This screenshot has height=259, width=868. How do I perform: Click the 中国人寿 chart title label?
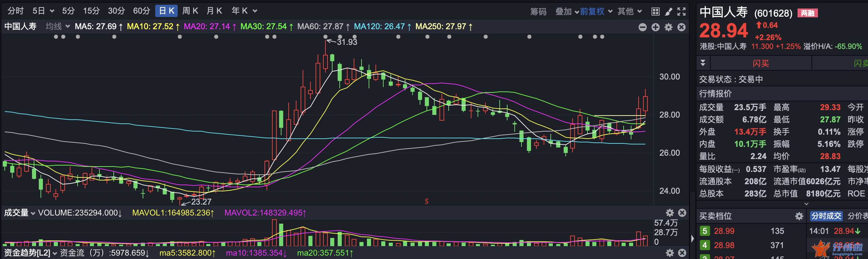pos(20,27)
